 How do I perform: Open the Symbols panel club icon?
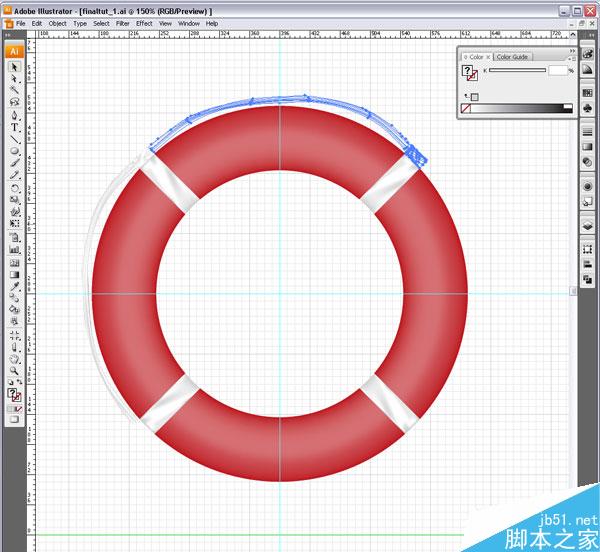coord(587,108)
